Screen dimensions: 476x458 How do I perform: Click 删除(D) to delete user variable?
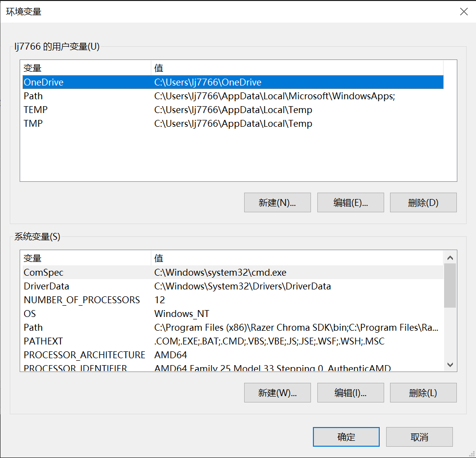tap(423, 202)
